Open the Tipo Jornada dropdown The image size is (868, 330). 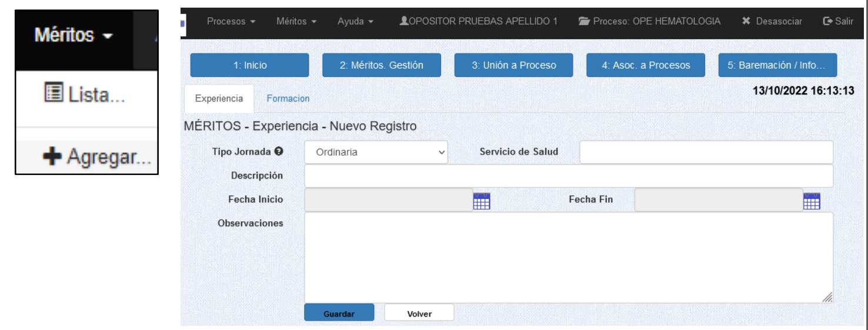376,152
